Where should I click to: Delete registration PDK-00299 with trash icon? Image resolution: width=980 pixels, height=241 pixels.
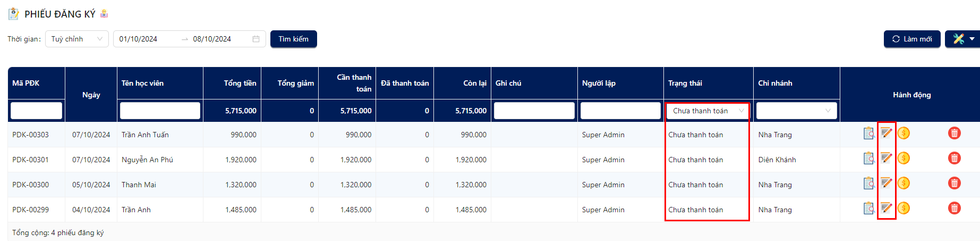click(x=955, y=208)
